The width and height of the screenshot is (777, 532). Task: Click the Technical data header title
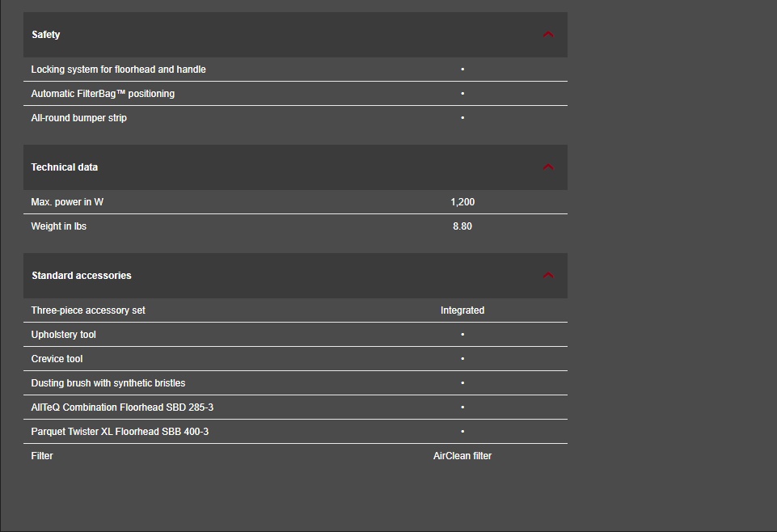[x=65, y=167]
